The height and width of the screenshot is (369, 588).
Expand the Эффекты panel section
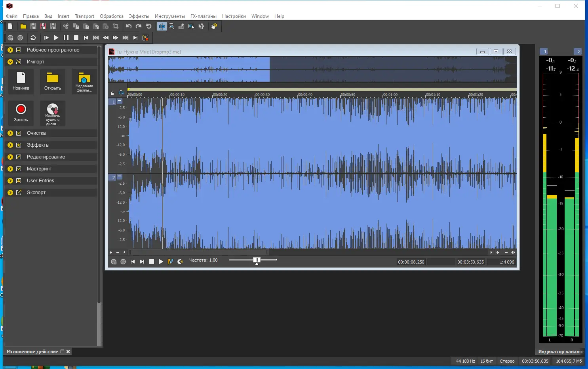(10, 145)
